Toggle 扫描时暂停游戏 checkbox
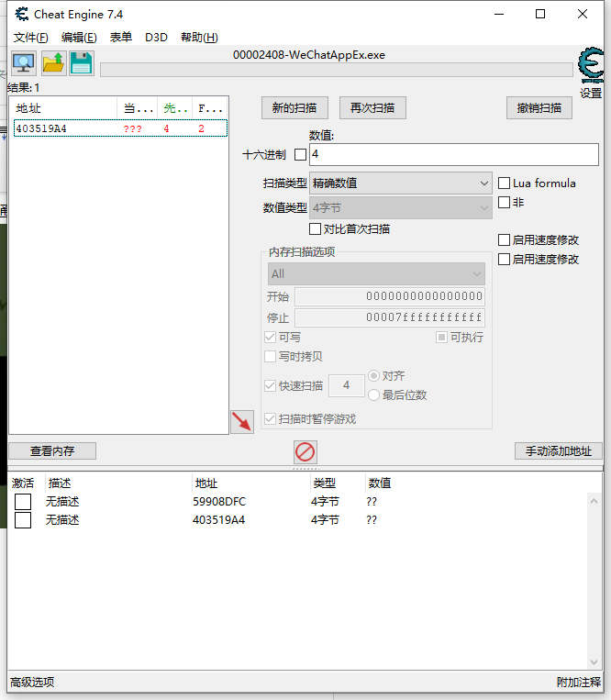Viewport: 611px width, 700px height. pyautogui.click(x=270, y=418)
